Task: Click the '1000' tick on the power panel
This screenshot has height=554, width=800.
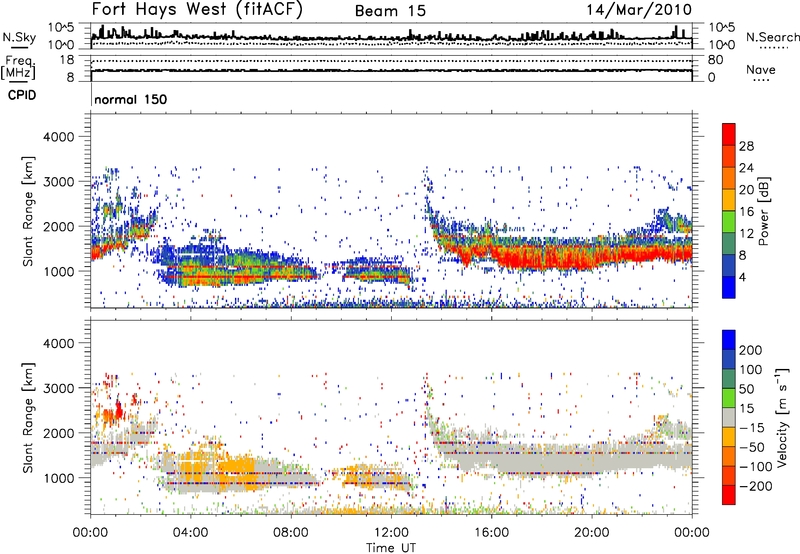Action: click(x=58, y=271)
